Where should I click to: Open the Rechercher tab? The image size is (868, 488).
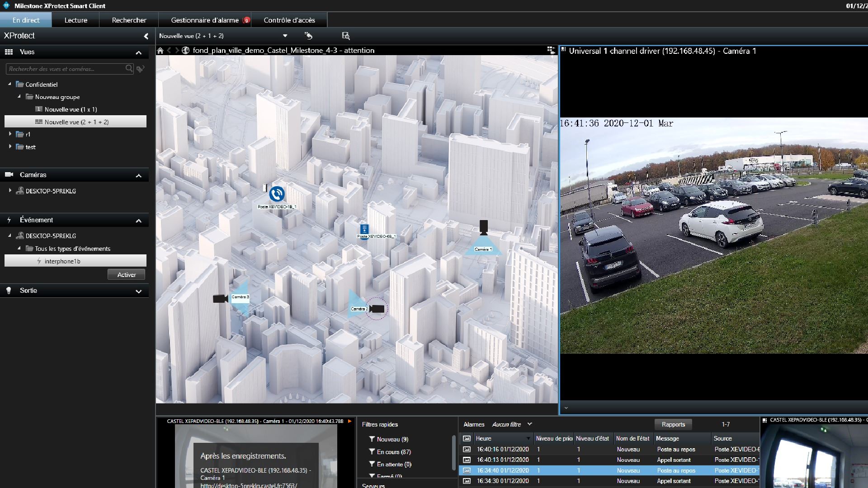(129, 20)
